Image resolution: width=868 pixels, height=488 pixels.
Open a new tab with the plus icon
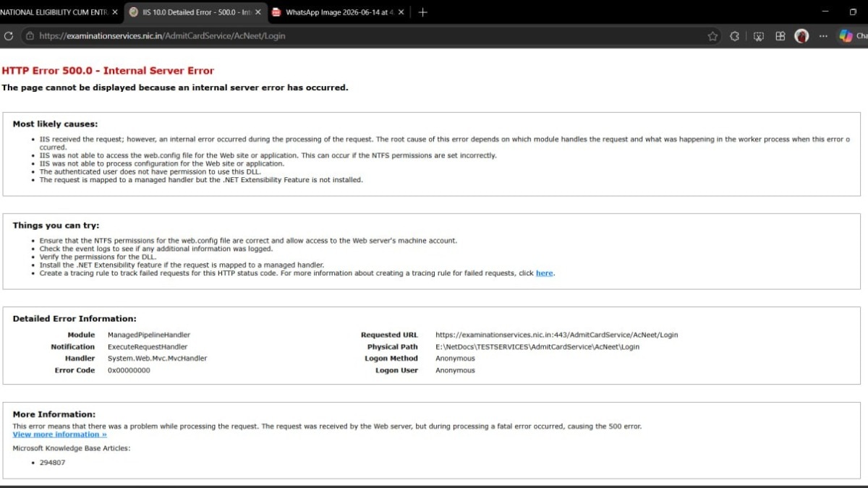423,12
